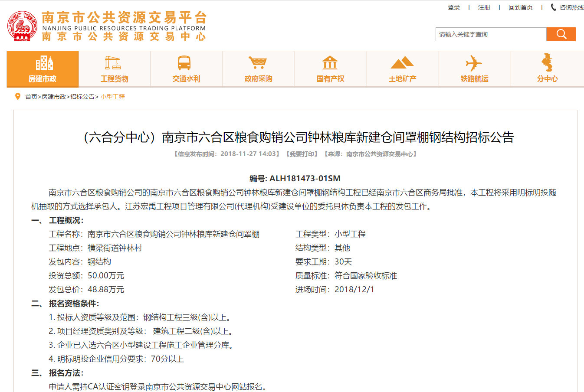The width and height of the screenshot is (584, 392).
Task: Click 招标公告 in the breadcrumb
Action: (x=82, y=97)
